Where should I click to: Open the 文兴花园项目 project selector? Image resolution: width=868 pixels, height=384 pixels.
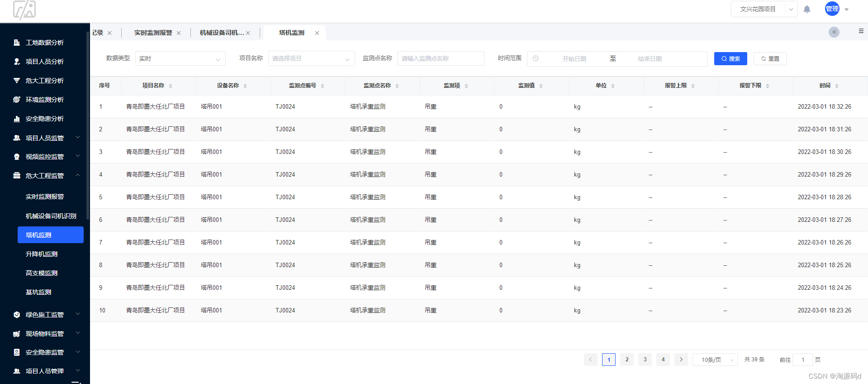tap(764, 9)
